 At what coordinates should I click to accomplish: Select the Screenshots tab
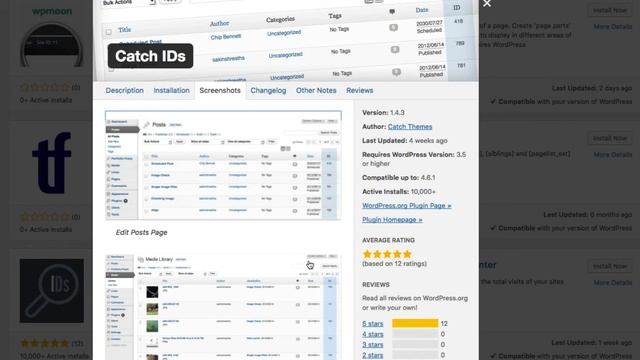[x=220, y=91]
